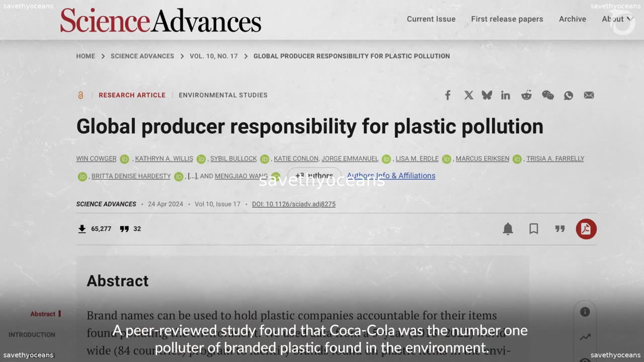Image resolution: width=644 pixels, height=362 pixels.
Task: Open Vol 10, Issue 17 link
Action: [217, 204]
